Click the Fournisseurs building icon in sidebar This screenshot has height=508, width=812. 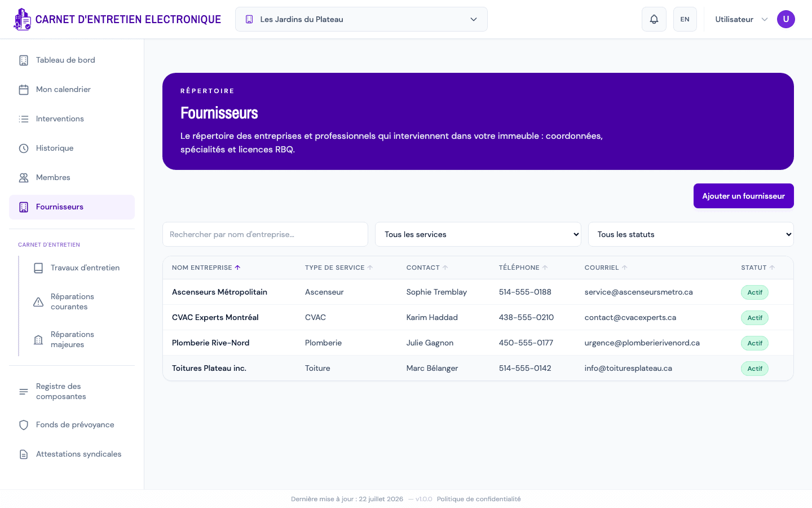click(x=24, y=207)
